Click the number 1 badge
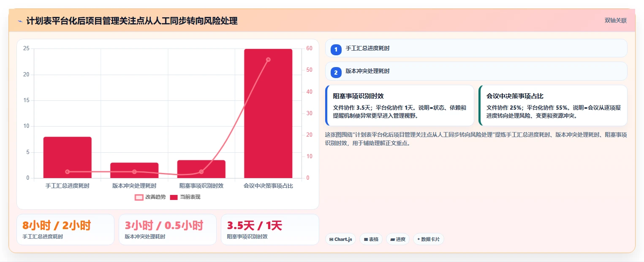 (x=336, y=50)
